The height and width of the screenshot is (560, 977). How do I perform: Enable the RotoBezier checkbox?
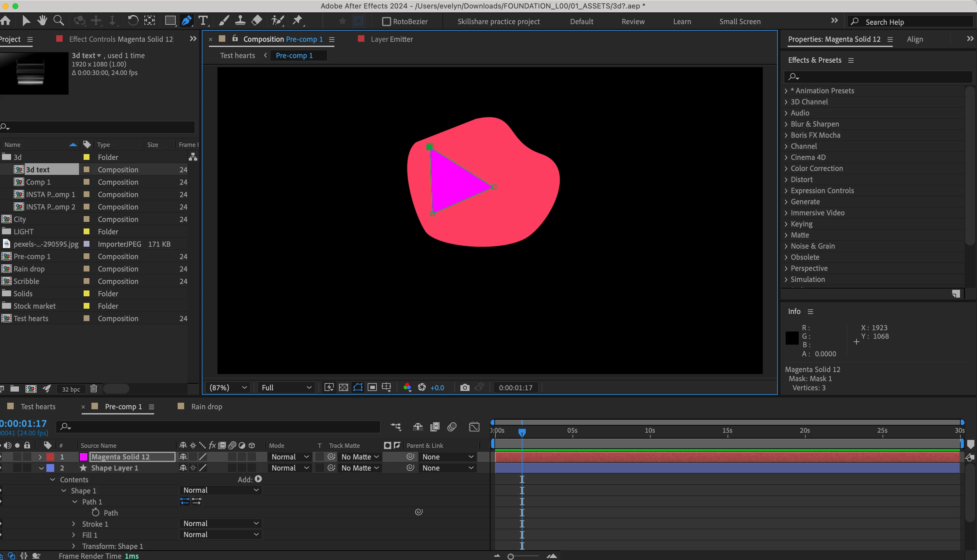[386, 22]
